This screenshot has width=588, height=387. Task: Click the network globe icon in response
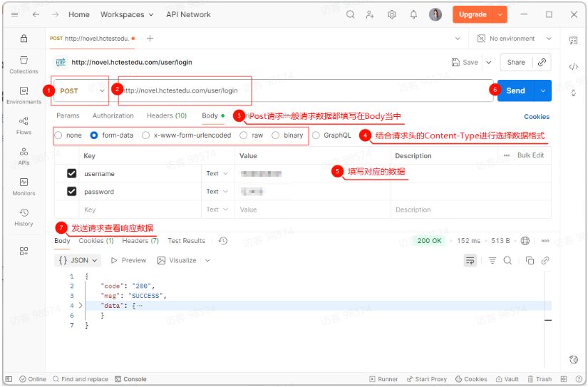tap(525, 241)
